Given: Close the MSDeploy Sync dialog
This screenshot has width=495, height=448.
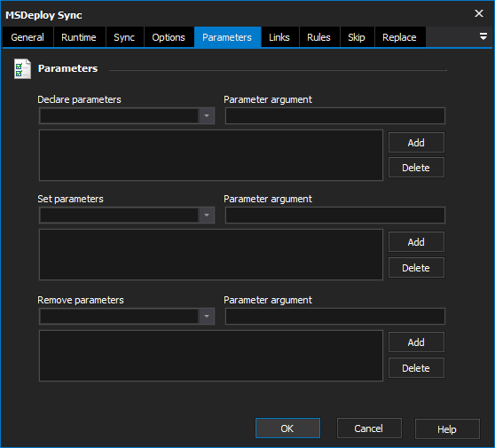Looking at the screenshot, I should pyautogui.click(x=479, y=13).
